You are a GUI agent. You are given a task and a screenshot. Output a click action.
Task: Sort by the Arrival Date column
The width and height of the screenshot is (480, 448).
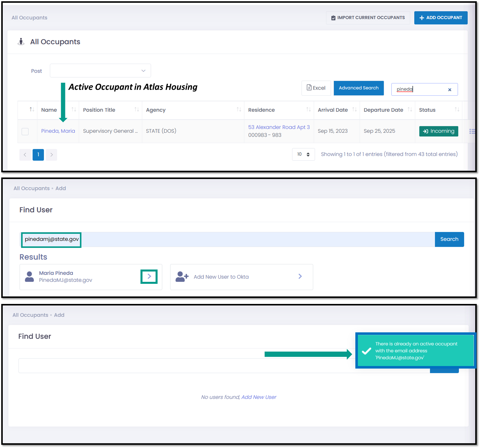coord(337,110)
